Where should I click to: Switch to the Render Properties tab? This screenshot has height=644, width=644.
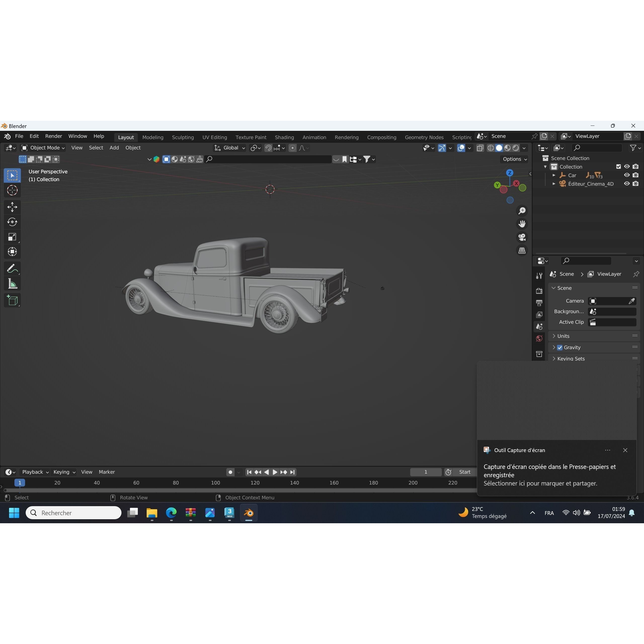(x=539, y=290)
